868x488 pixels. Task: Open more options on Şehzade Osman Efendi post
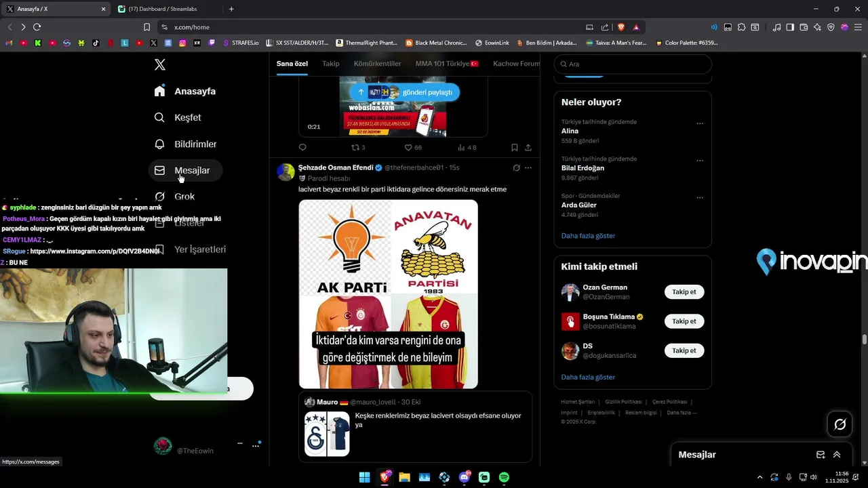click(528, 167)
